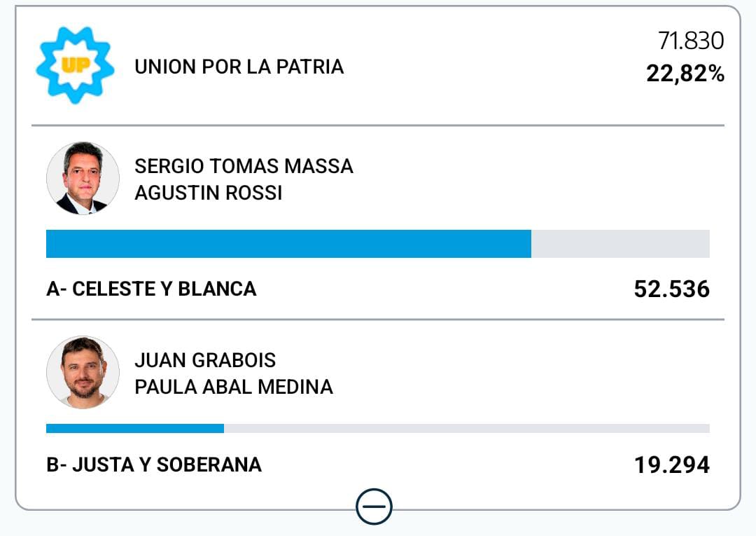Click the 22,82% percentage value
This screenshot has height=536, width=756.
point(685,74)
